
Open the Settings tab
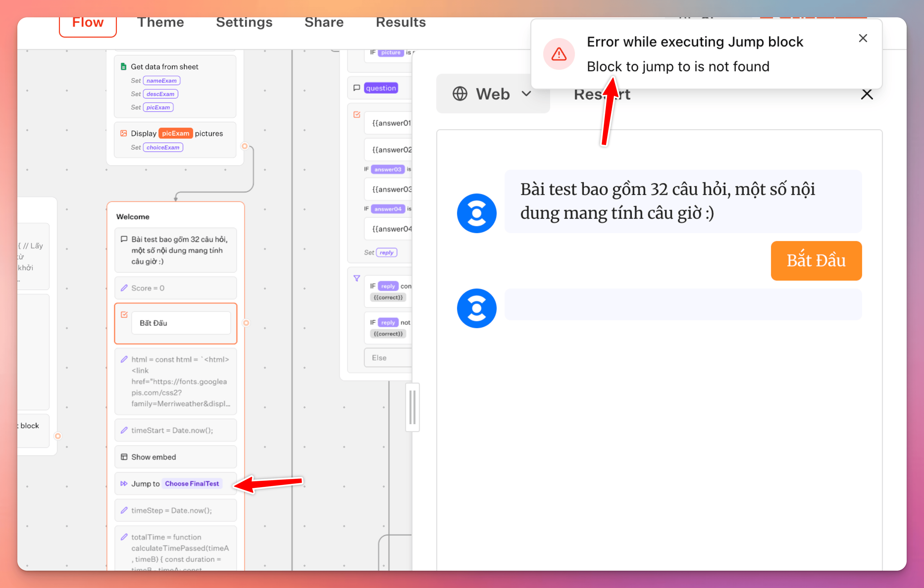244,23
